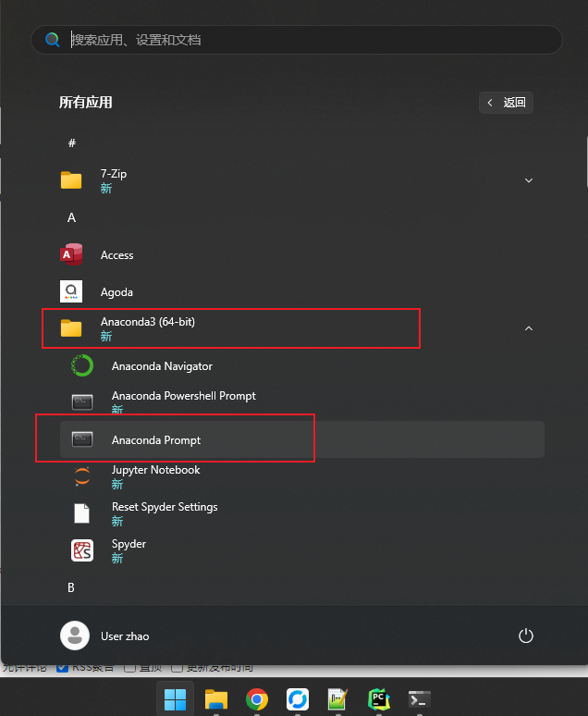588x716 pixels.
Task: Open File Explorer from the taskbar
Action: point(216,699)
